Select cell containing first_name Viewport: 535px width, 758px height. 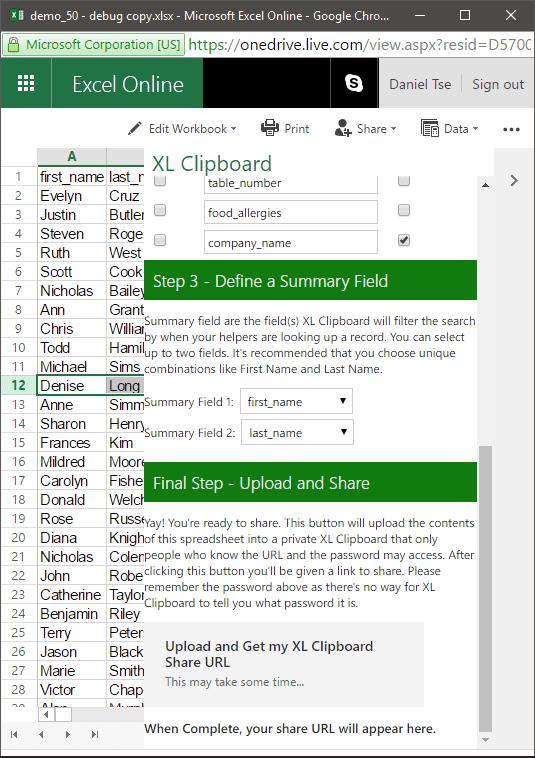[72, 176]
